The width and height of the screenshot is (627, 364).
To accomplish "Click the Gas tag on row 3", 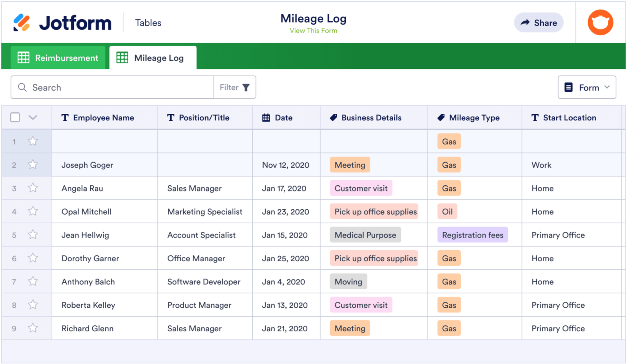I will pos(449,188).
